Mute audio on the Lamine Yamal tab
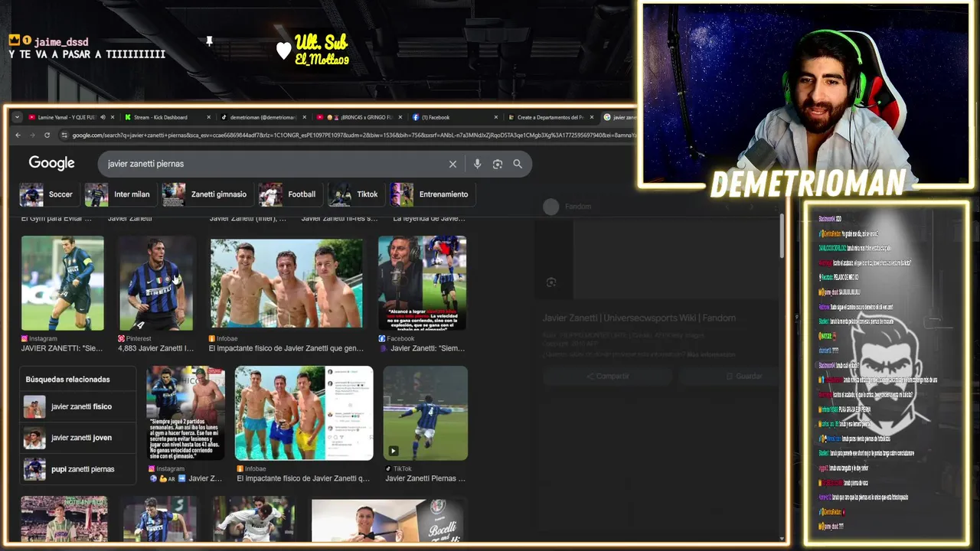This screenshot has height=551, width=980. point(102,117)
